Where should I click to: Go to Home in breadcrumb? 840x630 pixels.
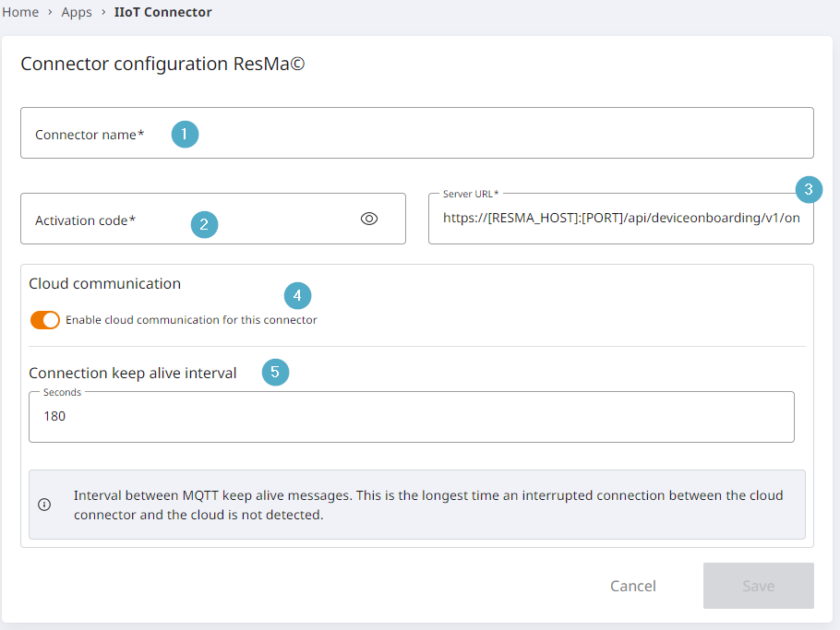(20, 12)
